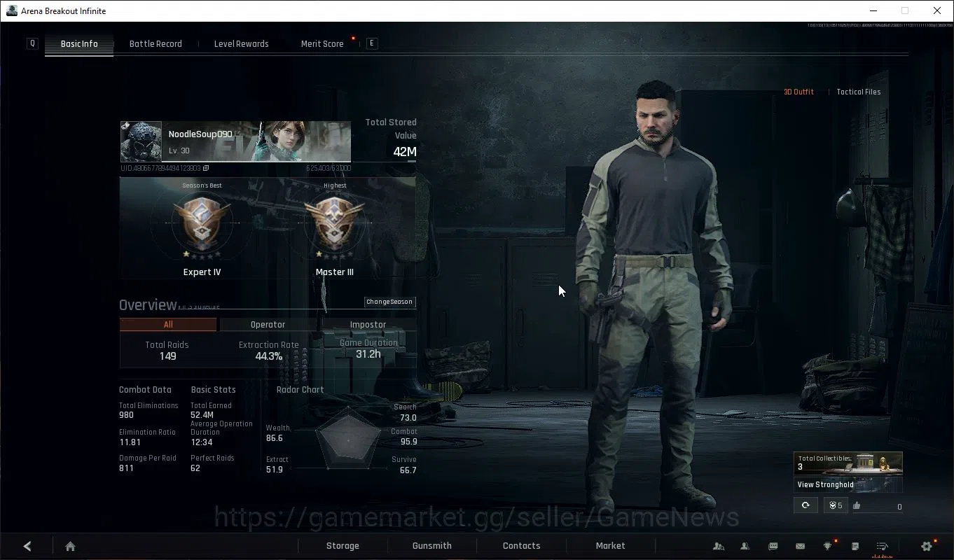Open Gunsmith from the bottom bar

432,546
